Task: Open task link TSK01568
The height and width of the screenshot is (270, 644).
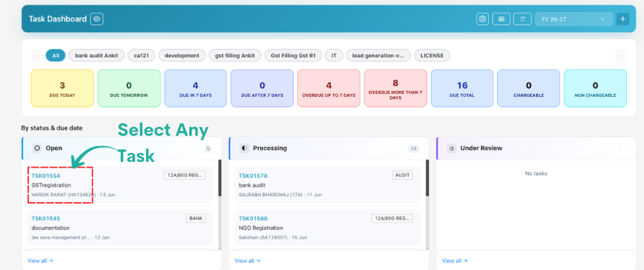Action: (x=253, y=219)
